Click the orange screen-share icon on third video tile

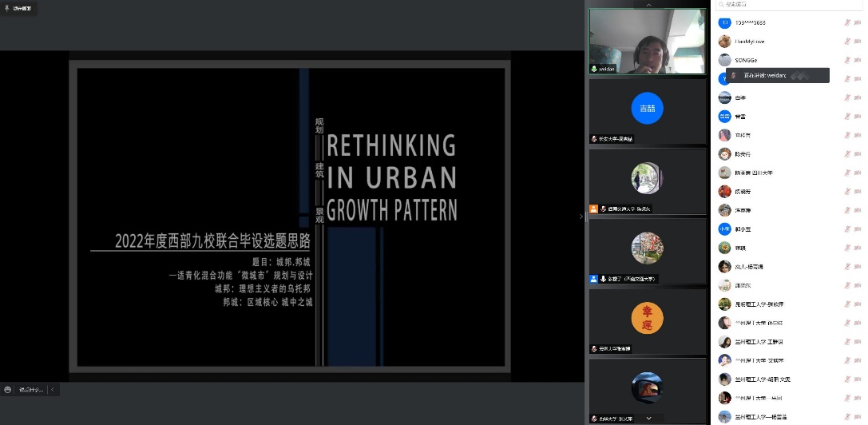593,209
